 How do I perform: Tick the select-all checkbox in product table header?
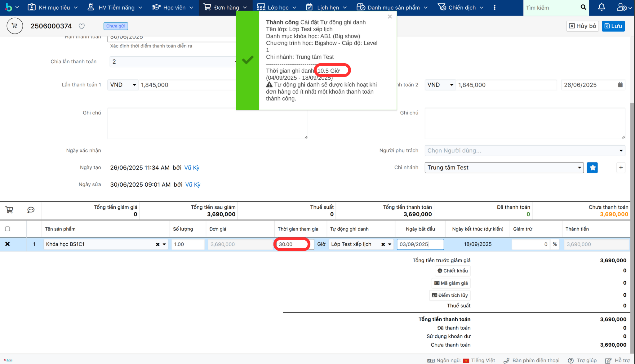(x=7, y=229)
